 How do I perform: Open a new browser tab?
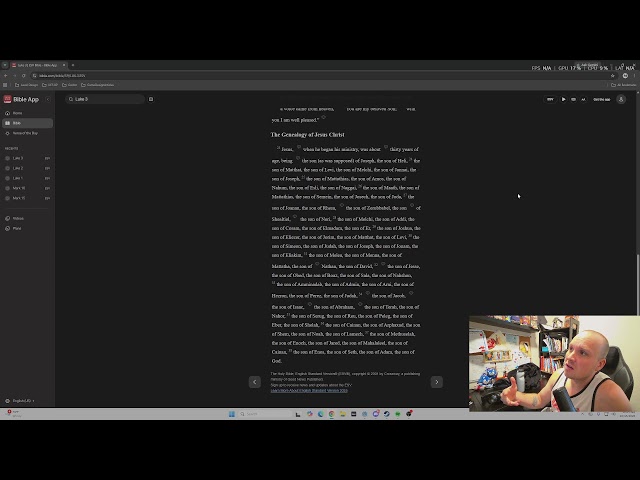(73, 65)
